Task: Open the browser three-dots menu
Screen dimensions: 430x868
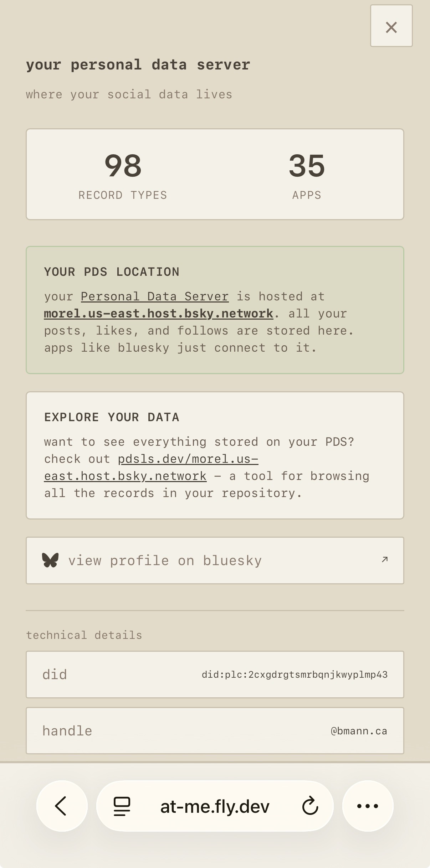Action: [x=368, y=806]
